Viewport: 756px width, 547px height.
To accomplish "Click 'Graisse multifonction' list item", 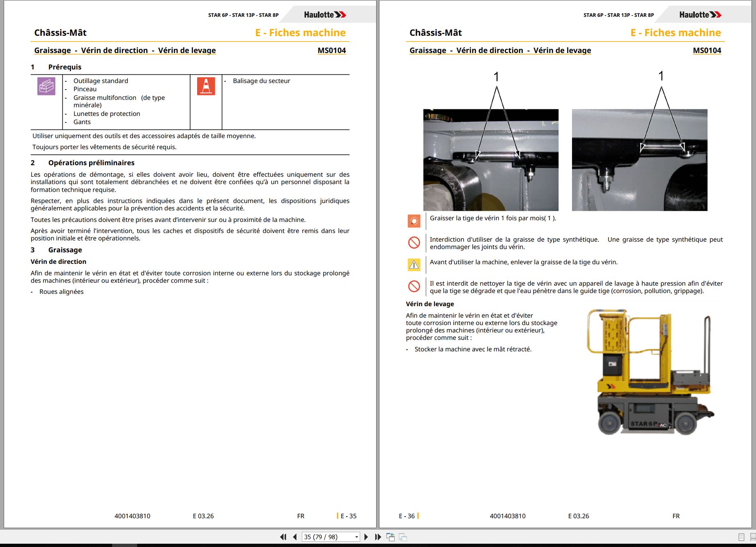I will tap(119, 101).
